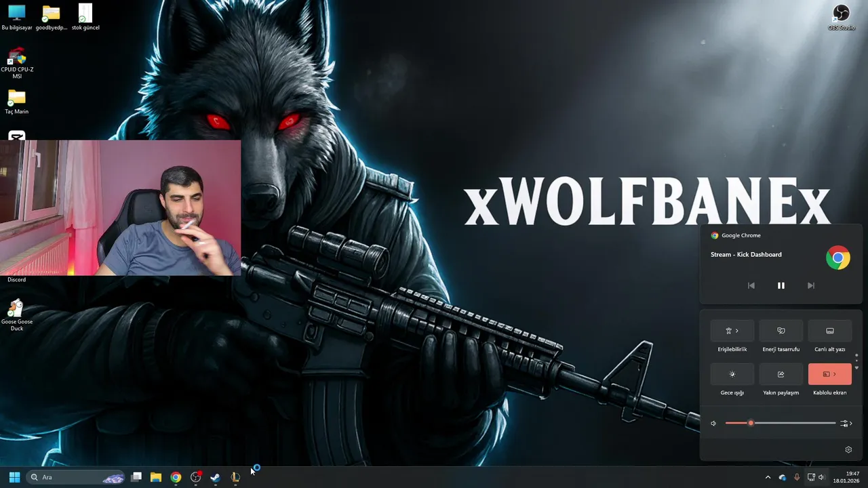Viewport: 868px width, 488px height.
Task: Open League of Legends from the taskbar
Action: 235,477
